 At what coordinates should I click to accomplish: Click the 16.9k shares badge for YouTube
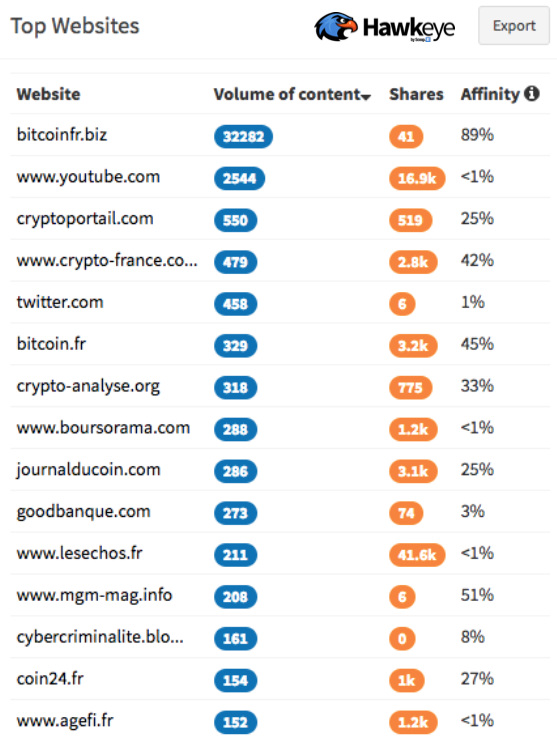417,178
